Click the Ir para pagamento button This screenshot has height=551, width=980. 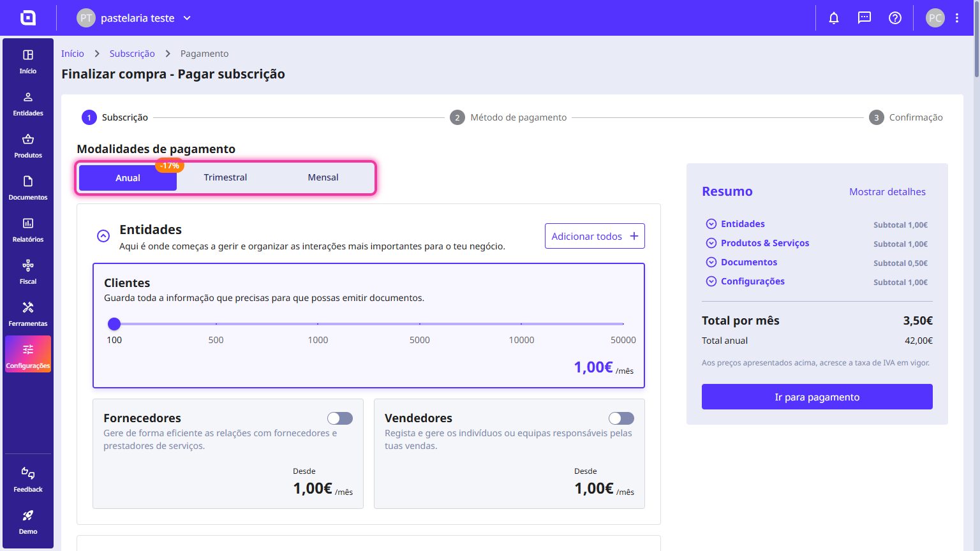coord(817,397)
